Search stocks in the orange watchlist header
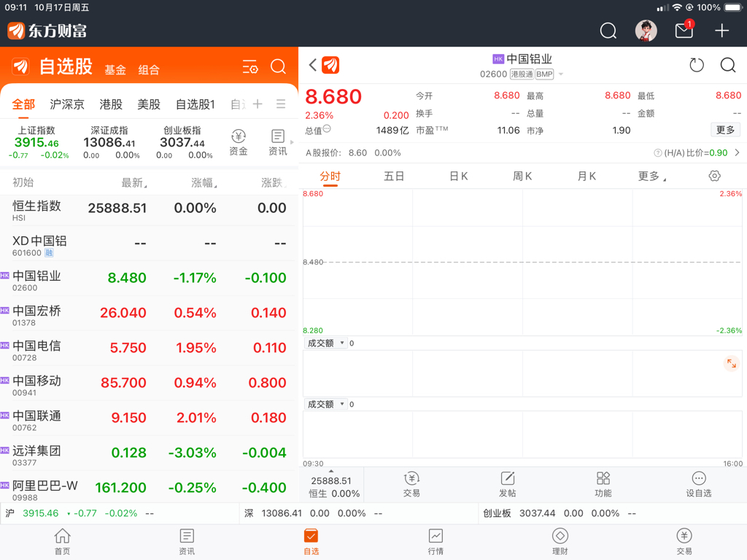This screenshot has height=560, width=747. click(x=278, y=66)
